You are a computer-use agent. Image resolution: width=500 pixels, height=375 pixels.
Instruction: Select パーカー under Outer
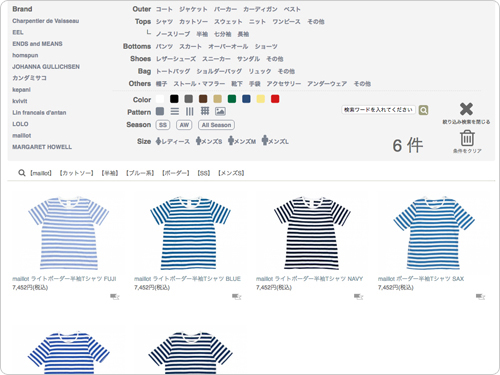pos(225,9)
